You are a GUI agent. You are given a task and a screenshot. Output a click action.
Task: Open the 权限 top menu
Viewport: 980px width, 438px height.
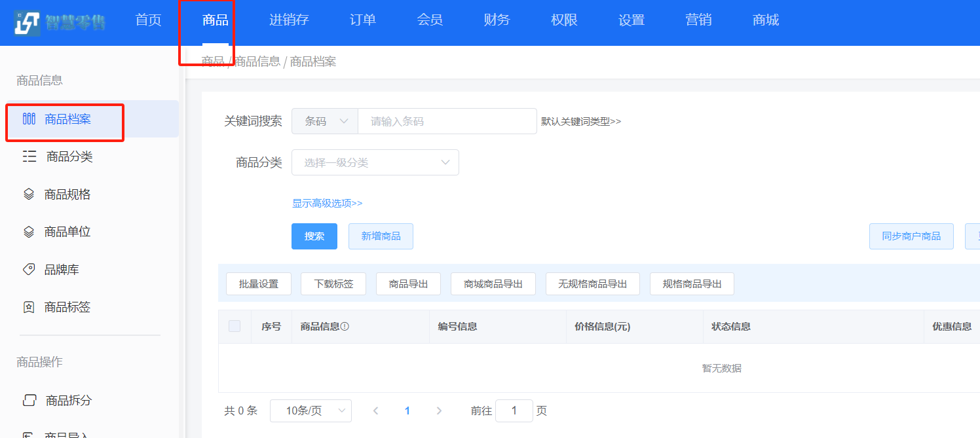(564, 20)
